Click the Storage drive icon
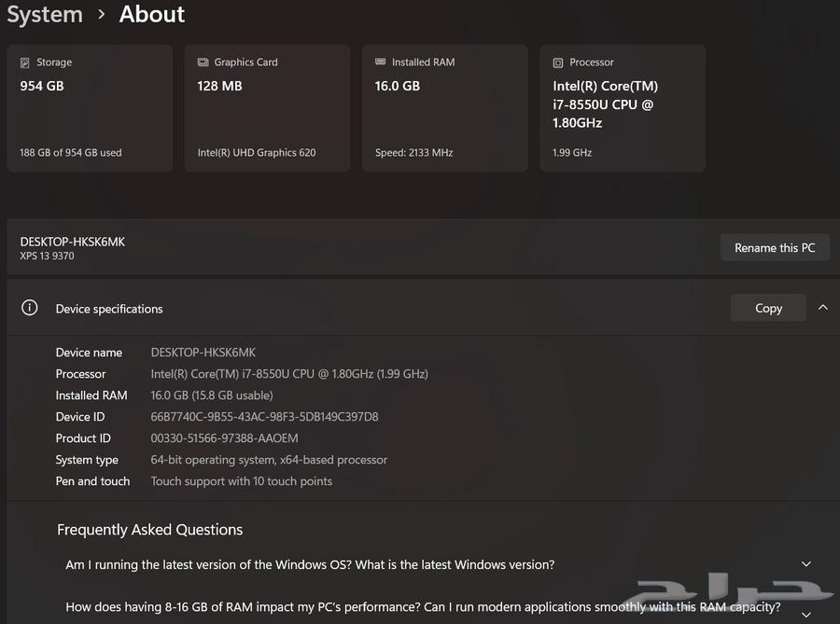The height and width of the screenshot is (624, 840). coord(23,62)
